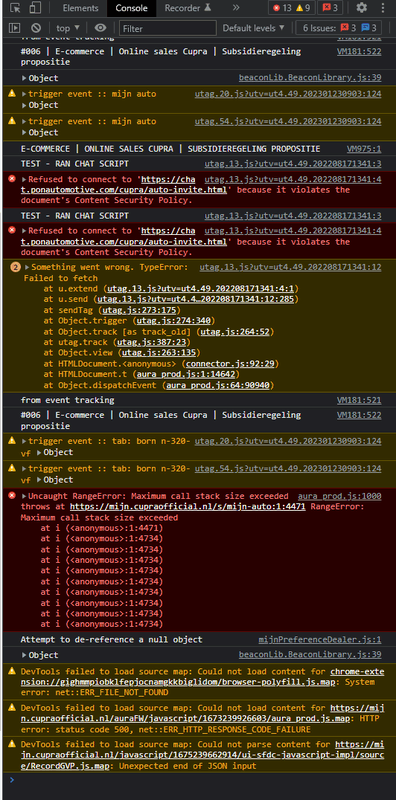This screenshot has width=396, height=800.
Task: Focus the Filter input field
Action: click(x=168, y=29)
